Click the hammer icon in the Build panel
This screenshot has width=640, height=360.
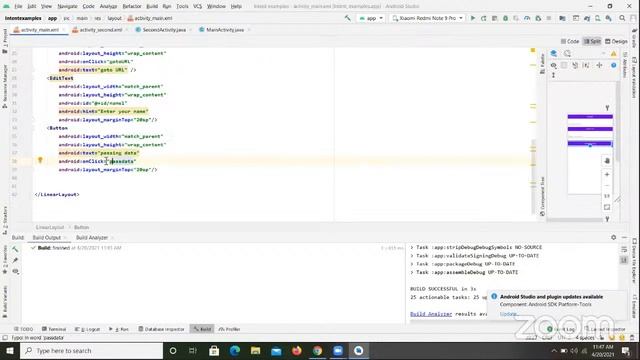pos(15,249)
